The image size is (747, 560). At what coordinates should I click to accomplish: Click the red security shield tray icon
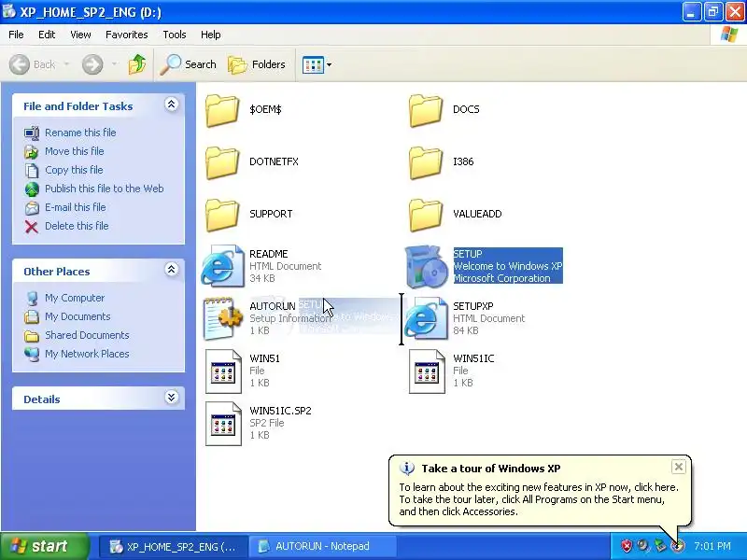626,546
